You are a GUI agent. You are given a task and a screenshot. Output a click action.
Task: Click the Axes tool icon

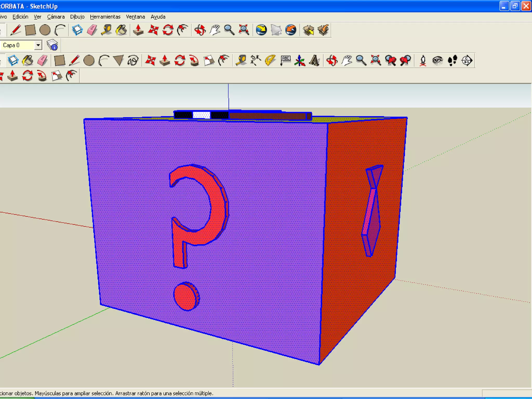pos(300,61)
